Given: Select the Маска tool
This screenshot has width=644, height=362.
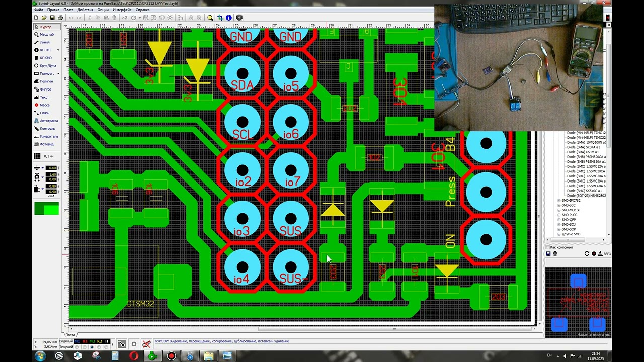Looking at the screenshot, I should click(x=47, y=105).
